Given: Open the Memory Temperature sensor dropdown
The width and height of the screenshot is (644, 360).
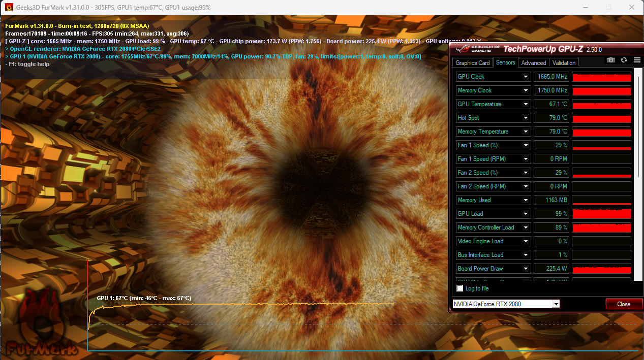Looking at the screenshot, I should coord(526,132).
